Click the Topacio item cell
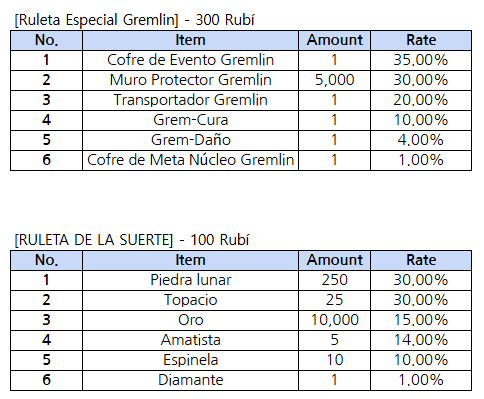 (190, 300)
